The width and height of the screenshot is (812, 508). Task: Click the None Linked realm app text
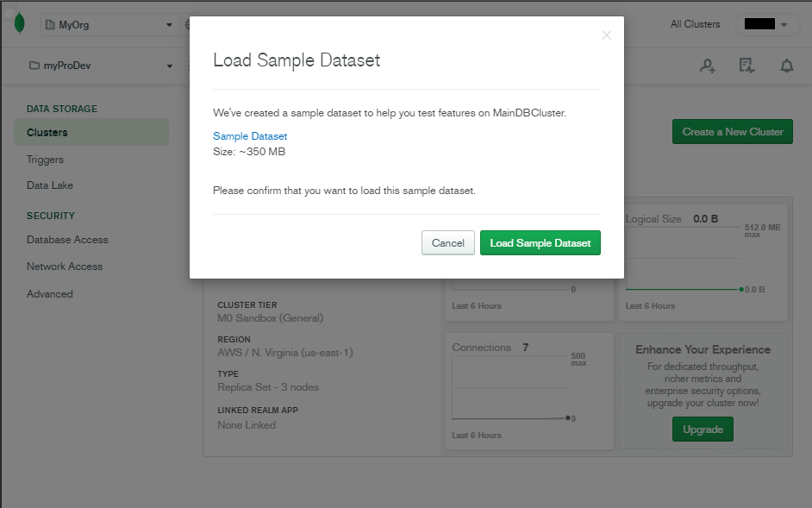coord(247,425)
